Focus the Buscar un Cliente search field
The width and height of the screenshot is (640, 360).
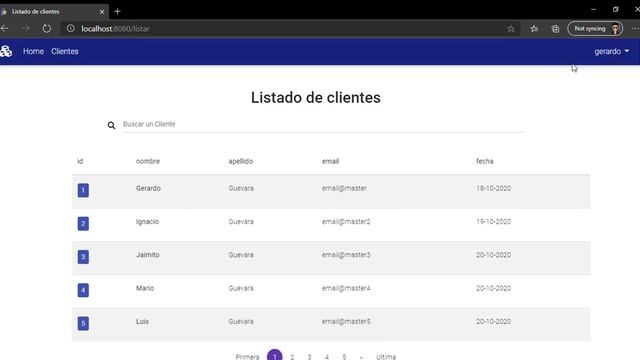(x=323, y=124)
